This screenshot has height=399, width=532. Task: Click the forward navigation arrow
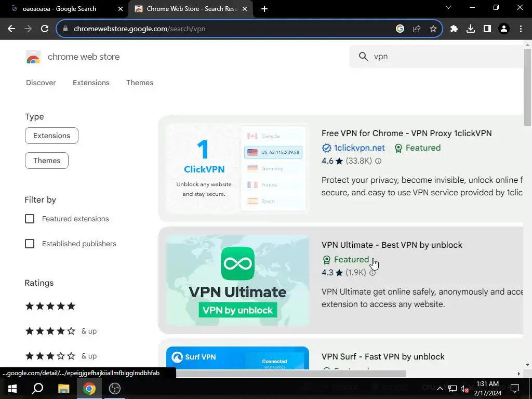pyautogui.click(x=28, y=29)
